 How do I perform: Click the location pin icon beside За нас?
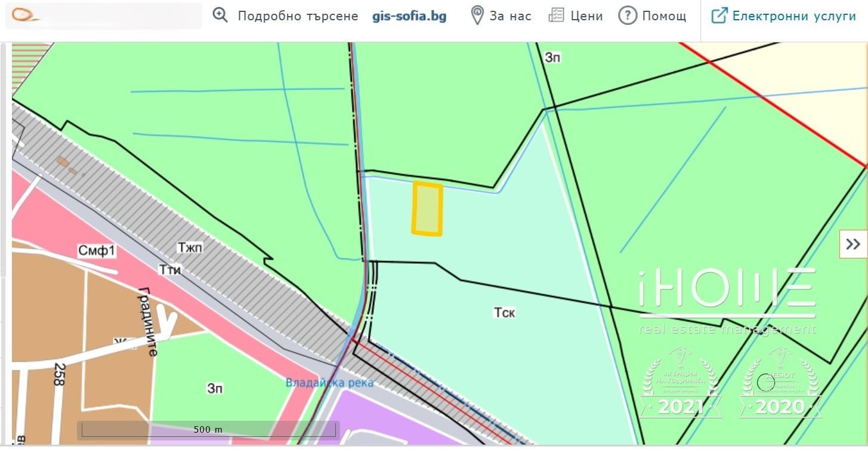477,16
